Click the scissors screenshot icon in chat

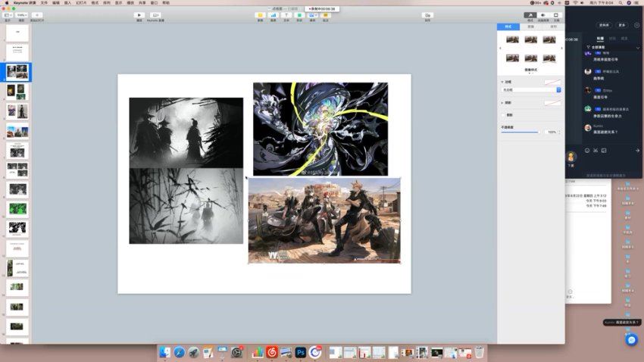pos(596,151)
